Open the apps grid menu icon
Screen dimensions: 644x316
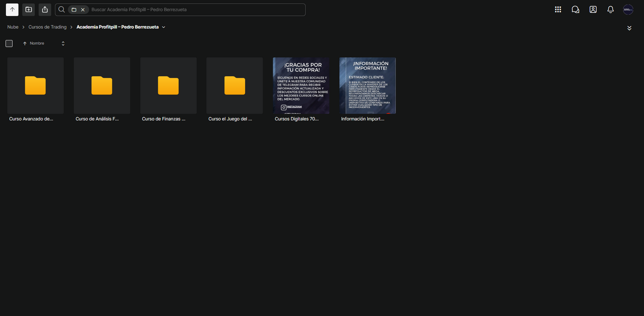coord(558,9)
